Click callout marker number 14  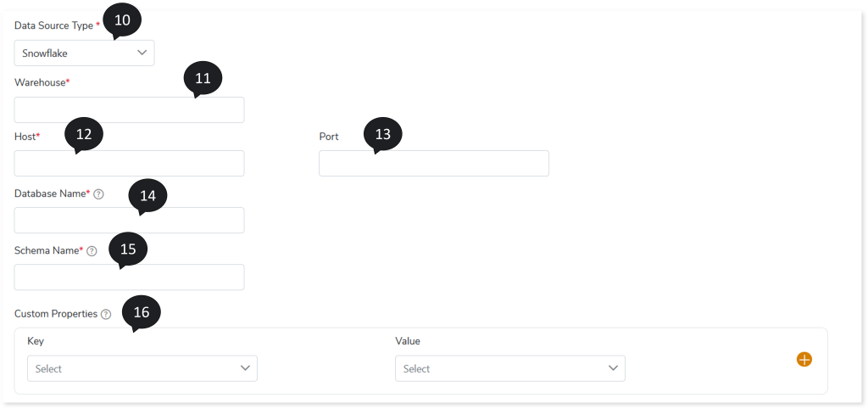click(x=147, y=196)
